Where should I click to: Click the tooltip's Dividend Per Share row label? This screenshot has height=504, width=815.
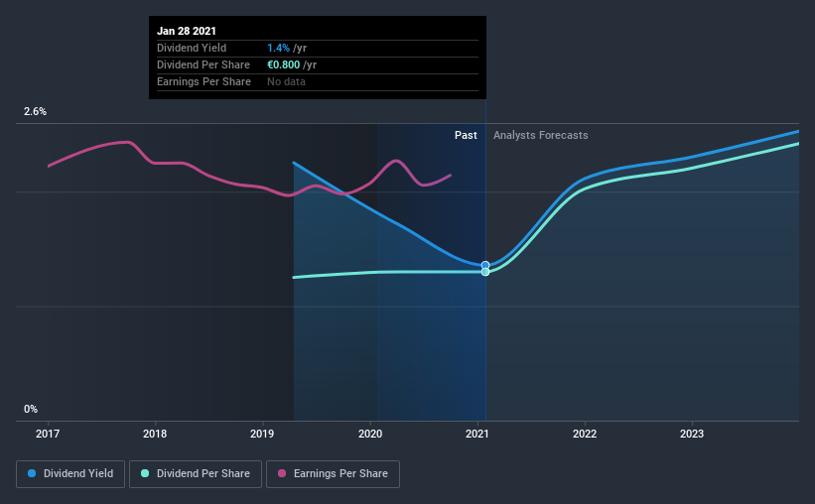[x=204, y=64]
